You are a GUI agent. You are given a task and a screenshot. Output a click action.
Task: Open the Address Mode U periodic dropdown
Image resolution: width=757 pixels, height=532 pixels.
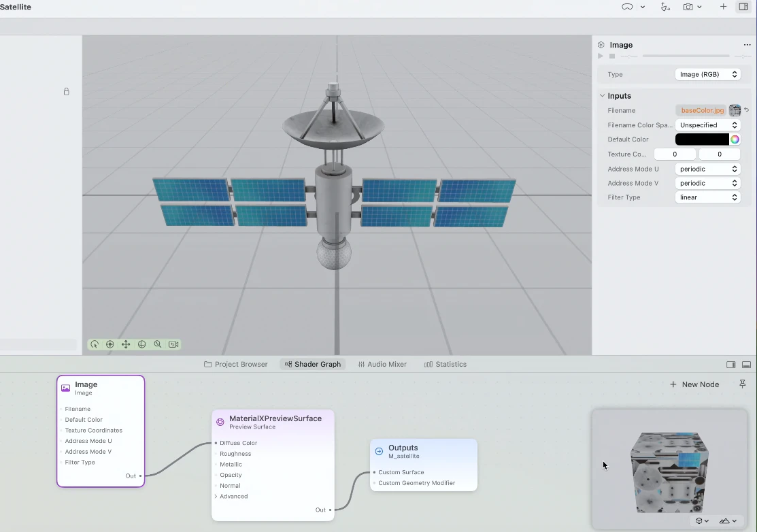(x=708, y=169)
